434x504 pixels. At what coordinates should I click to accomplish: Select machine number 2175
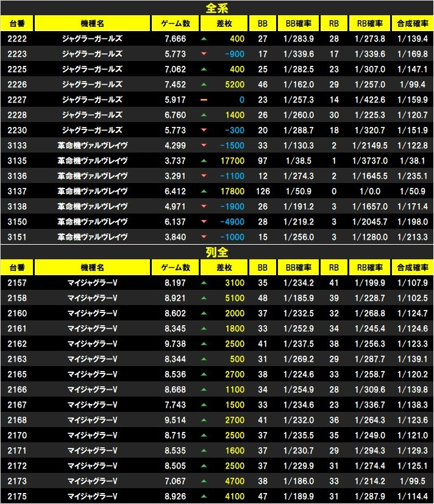coord(17,496)
